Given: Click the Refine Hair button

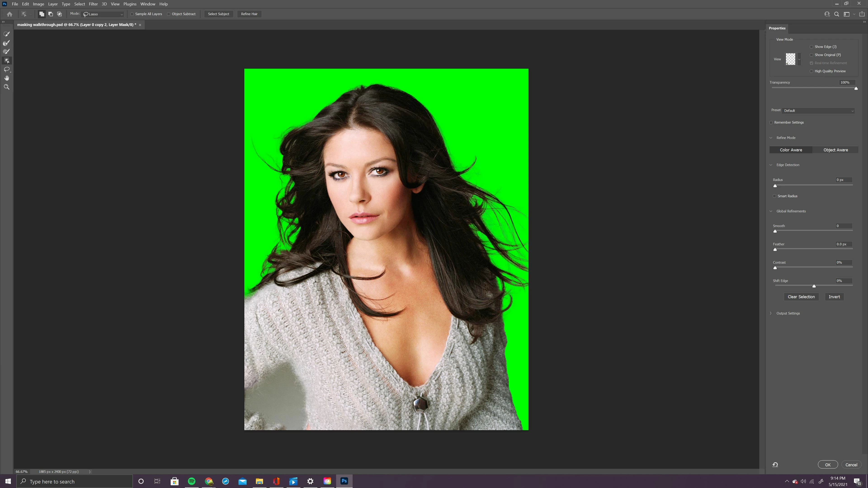Looking at the screenshot, I should pyautogui.click(x=249, y=14).
